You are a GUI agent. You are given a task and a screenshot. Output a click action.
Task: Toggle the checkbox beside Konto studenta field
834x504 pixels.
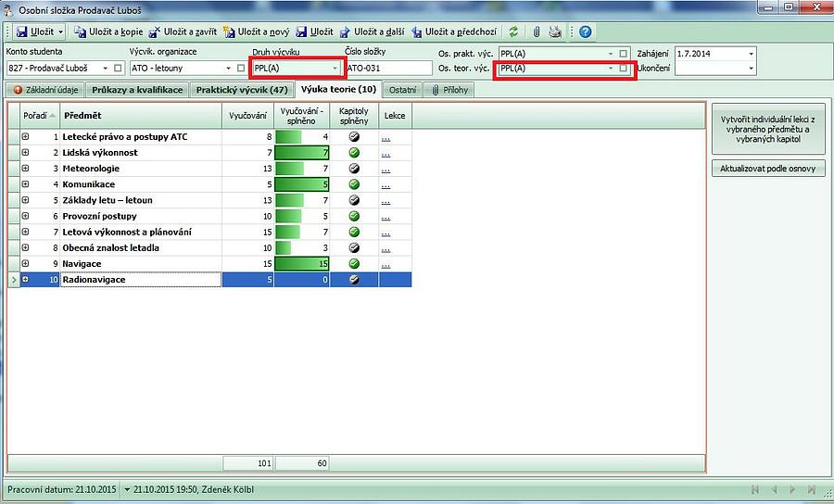pyautogui.click(x=118, y=69)
